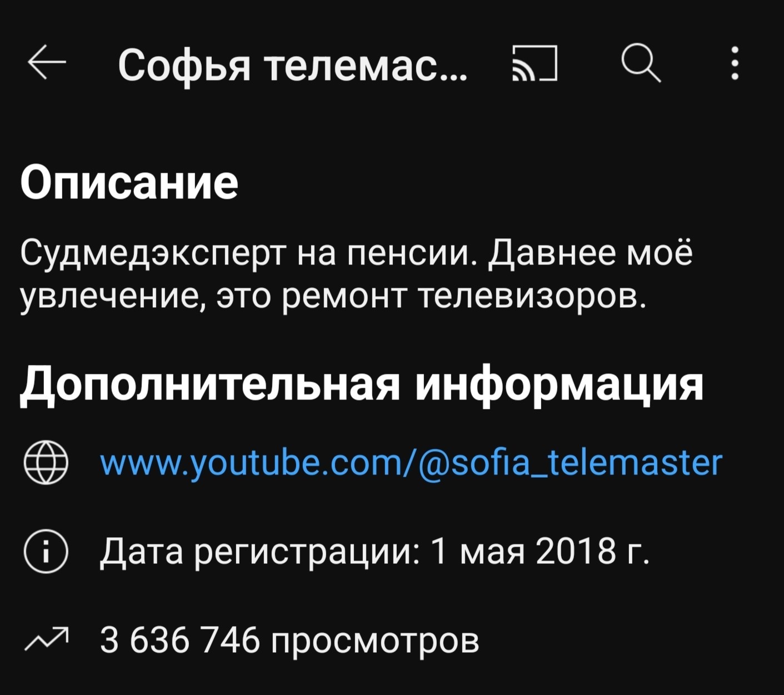
Task: Tap the word 'просмотров'
Action: click(x=375, y=642)
